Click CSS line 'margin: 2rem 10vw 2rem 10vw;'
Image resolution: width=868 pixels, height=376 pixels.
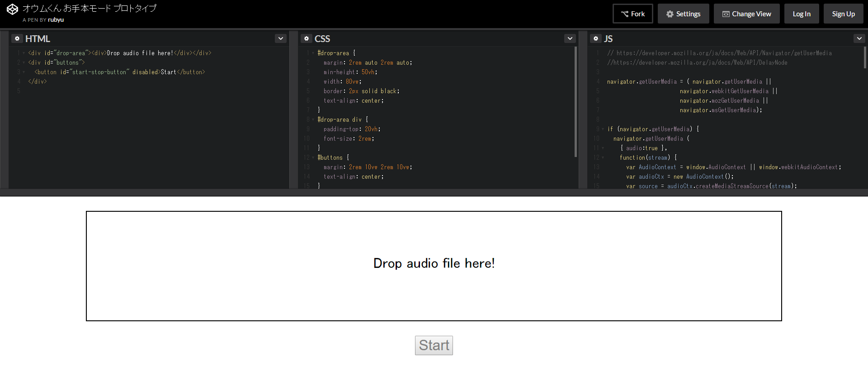[368, 167]
